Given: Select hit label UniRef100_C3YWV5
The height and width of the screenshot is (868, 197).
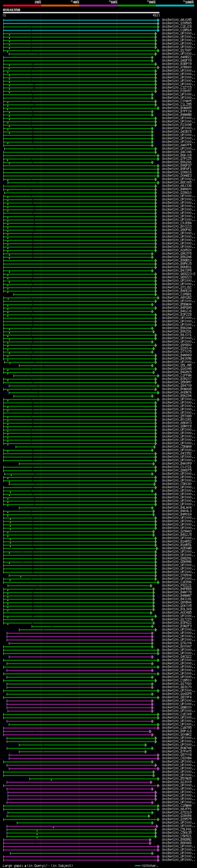Looking at the screenshot, I should click(x=177, y=101).
